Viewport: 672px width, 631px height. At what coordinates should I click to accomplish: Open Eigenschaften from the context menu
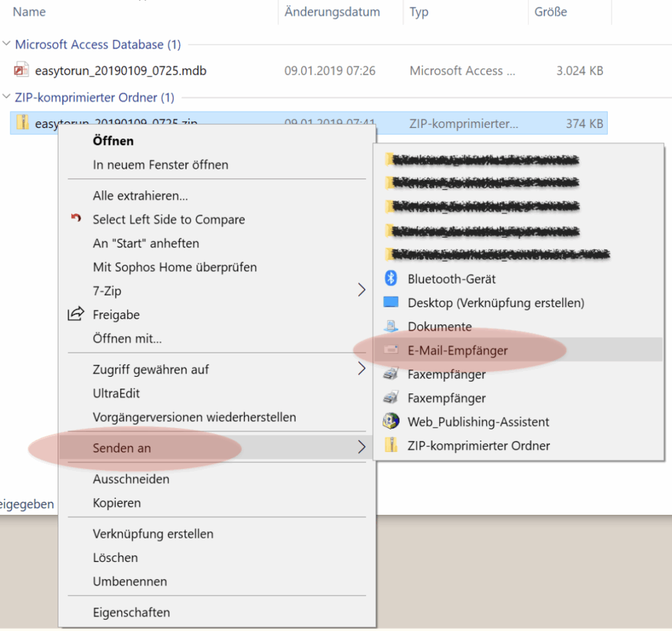coord(131,612)
